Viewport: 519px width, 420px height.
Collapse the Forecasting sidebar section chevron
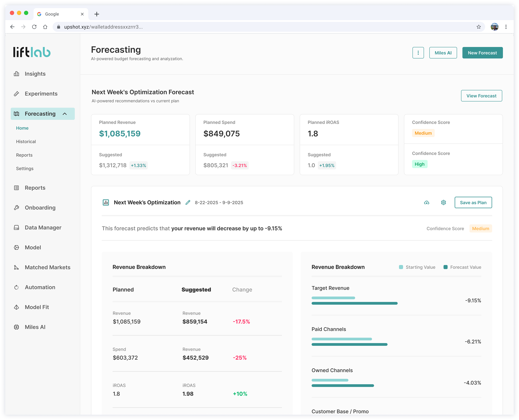click(x=65, y=114)
